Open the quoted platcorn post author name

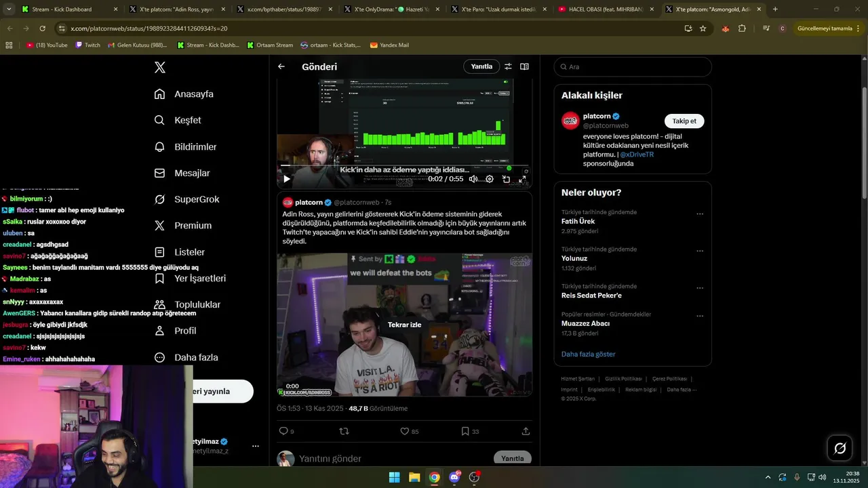click(309, 202)
